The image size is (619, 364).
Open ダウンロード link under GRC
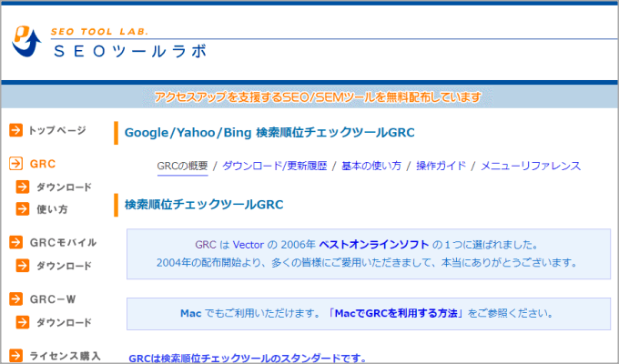coord(64,187)
